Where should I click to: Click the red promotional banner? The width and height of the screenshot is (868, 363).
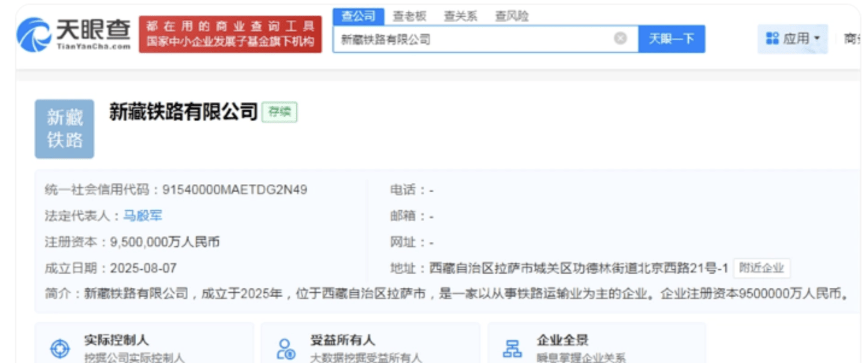point(230,34)
